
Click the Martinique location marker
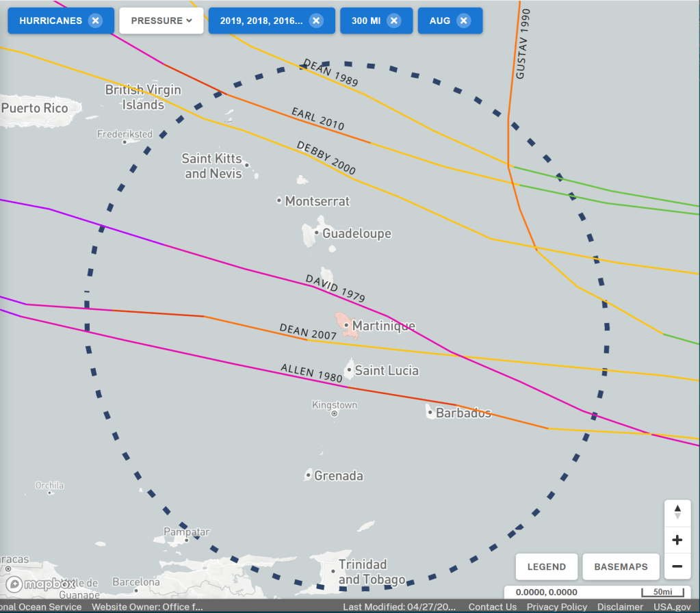[346, 325]
